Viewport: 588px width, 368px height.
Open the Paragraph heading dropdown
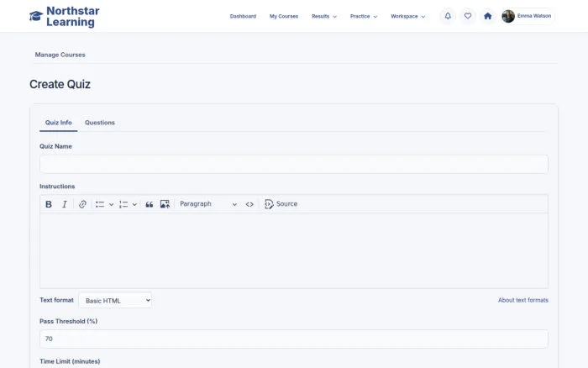[x=208, y=204]
